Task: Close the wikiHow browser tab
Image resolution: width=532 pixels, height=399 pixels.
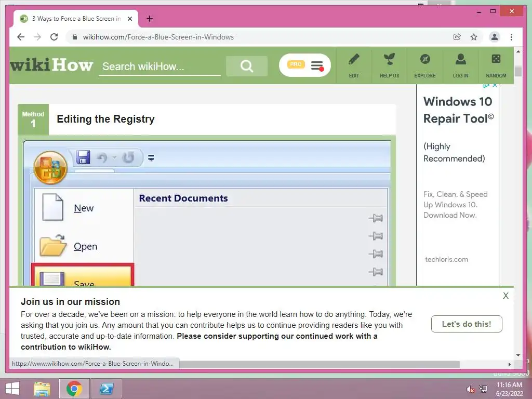Action: tap(129, 19)
